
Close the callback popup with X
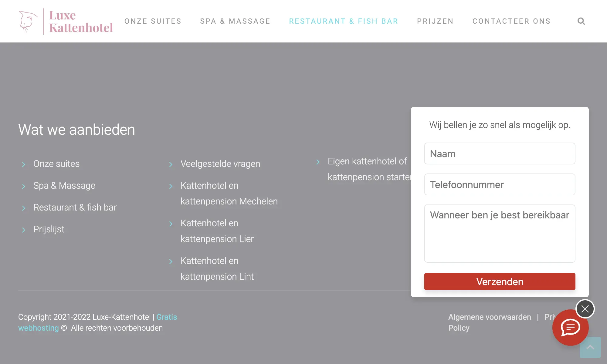point(585,309)
